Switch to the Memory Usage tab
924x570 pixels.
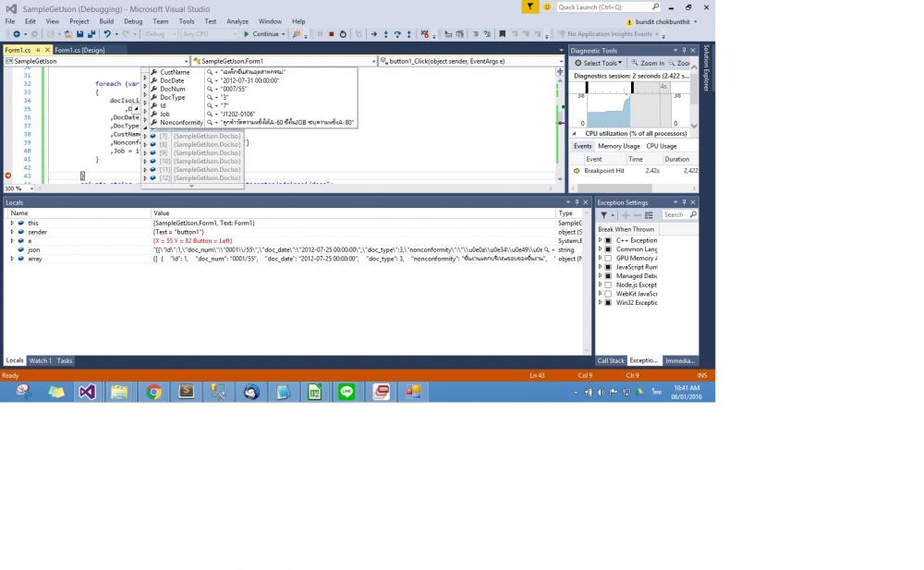[x=618, y=146]
